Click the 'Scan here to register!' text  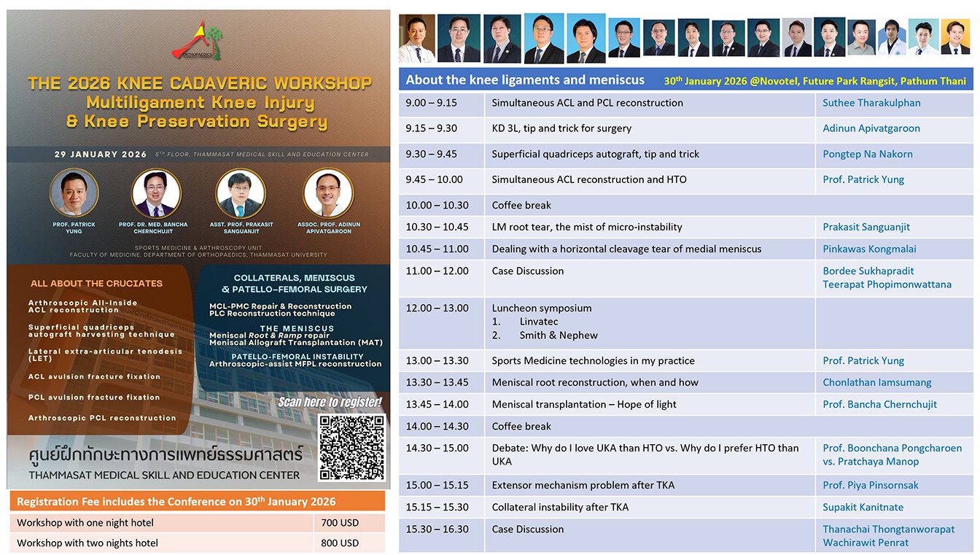(x=330, y=403)
